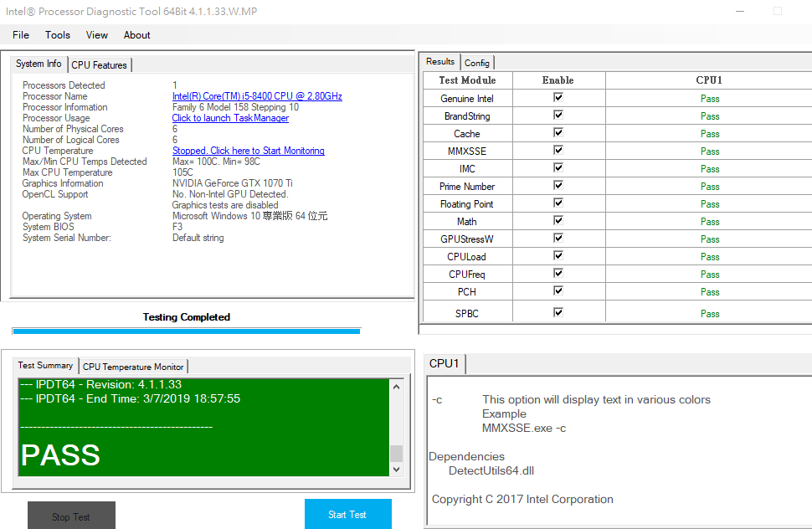The width and height of the screenshot is (812, 529).
Task: Click the Test Summary scroll down arrow
Action: (x=396, y=470)
